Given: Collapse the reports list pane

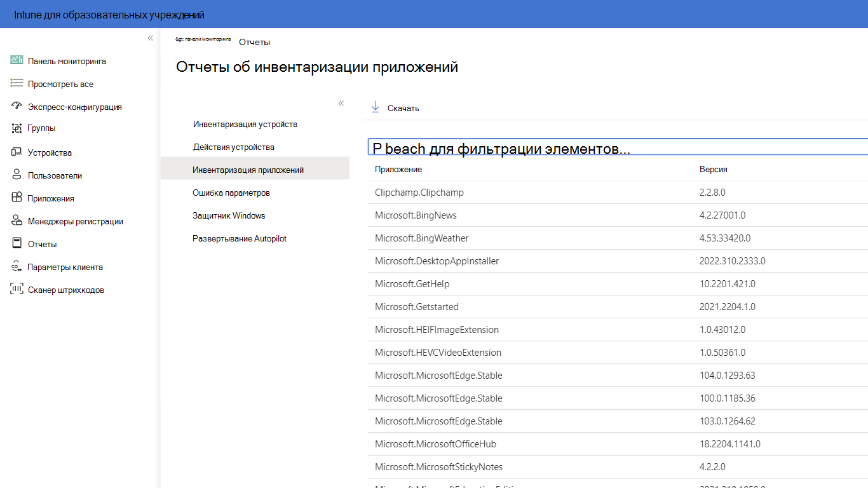Looking at the screenshot, I should (x=341, y=103).
